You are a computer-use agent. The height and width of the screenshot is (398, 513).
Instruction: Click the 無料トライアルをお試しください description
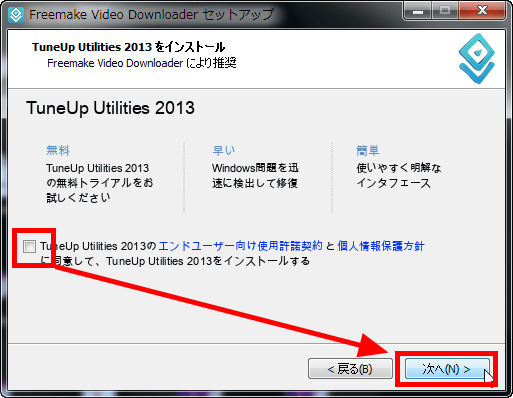click(99, 183)
